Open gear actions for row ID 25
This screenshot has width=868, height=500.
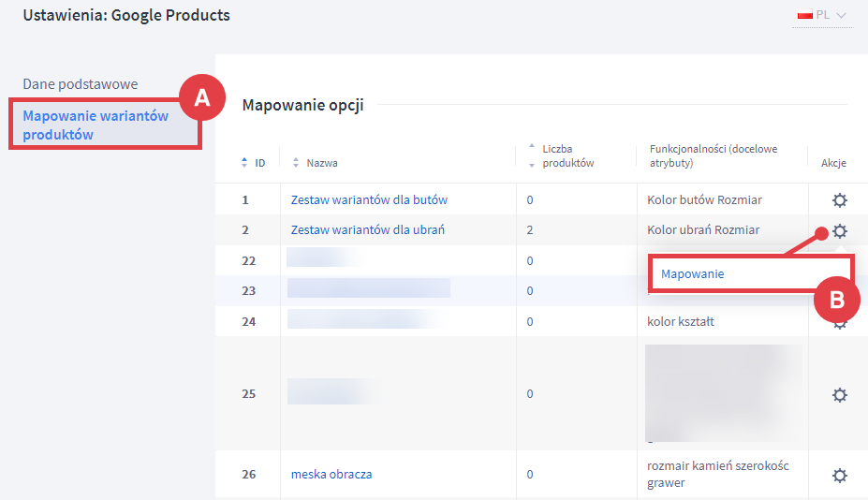click(840, 394)
